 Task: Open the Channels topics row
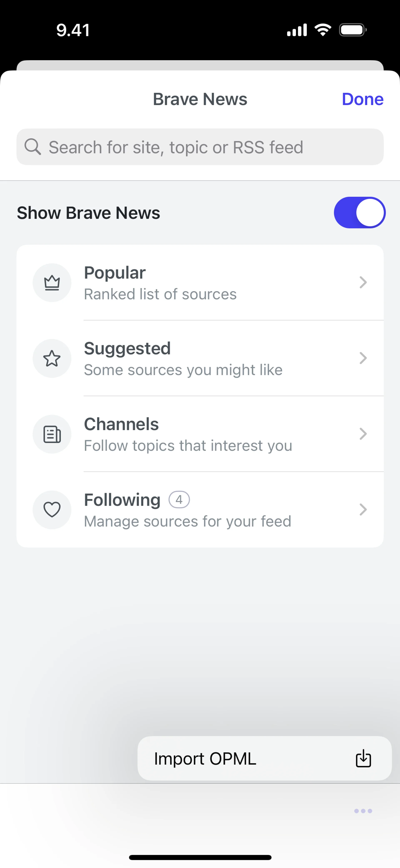pos(200,434)
